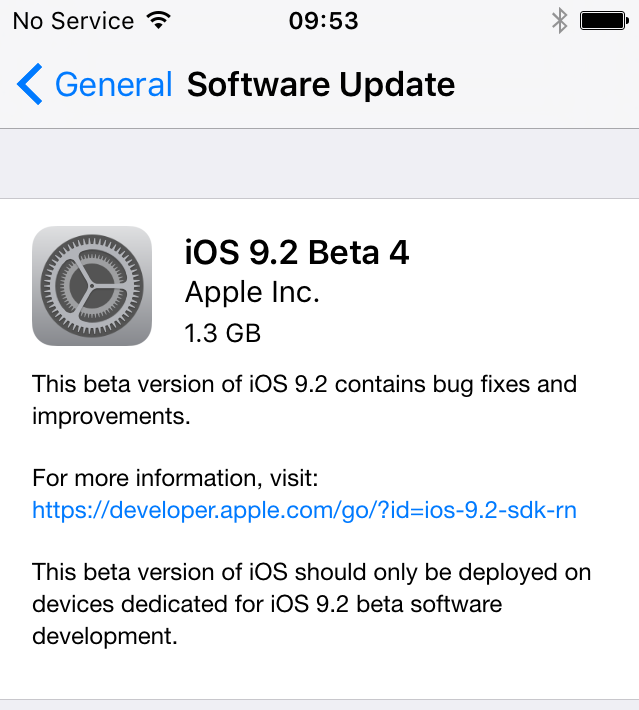The width and height of the screenshot is (639, 710).
Task: Open the developer.apple.com release notes link
Action: click(x=304, y=511)
